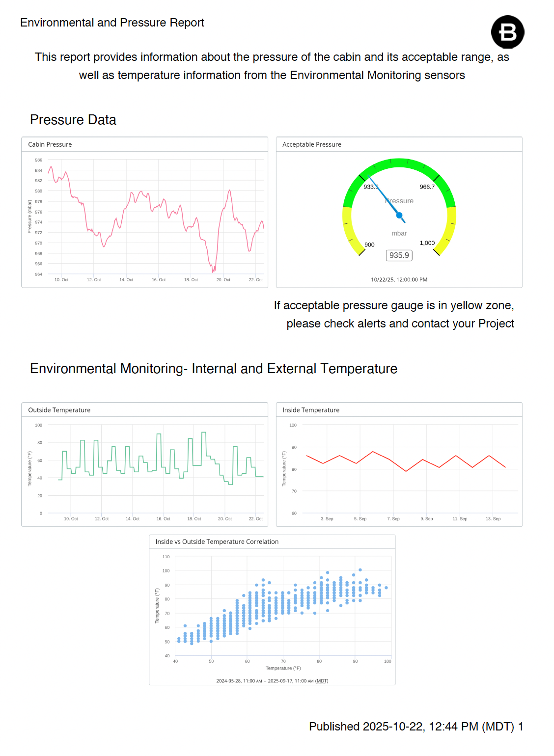
Task: Open the Outside Temperature panel header
Action: pyautogui.click(x=59, y=410)
